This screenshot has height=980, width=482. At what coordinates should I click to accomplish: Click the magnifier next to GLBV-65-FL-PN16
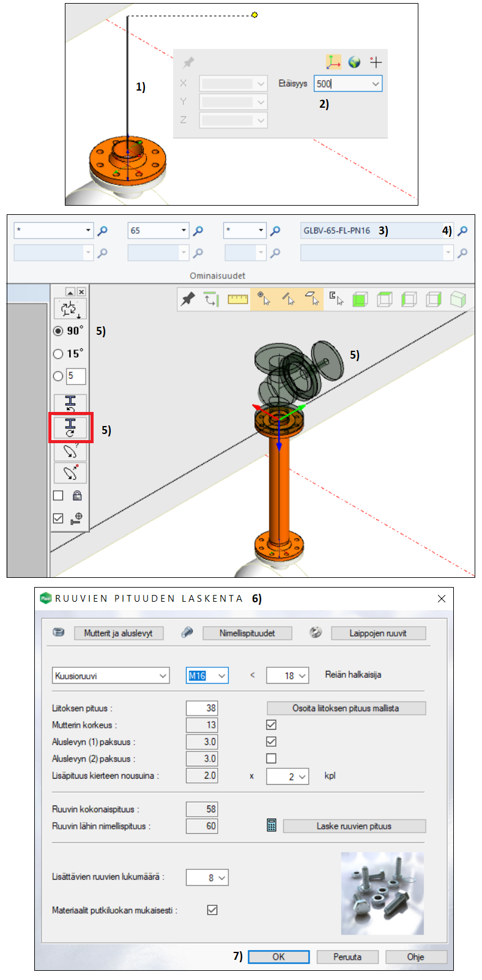(462, 231)
